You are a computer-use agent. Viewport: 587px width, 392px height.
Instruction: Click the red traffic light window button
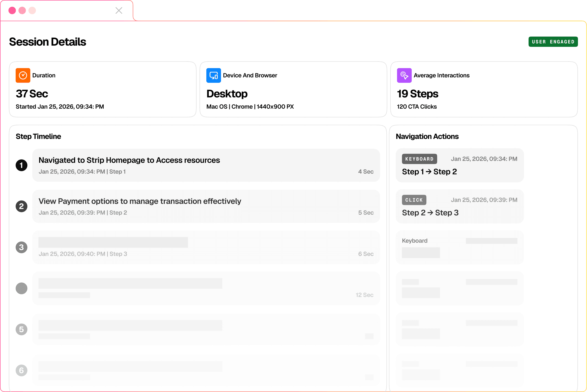[x=12, y=11]
